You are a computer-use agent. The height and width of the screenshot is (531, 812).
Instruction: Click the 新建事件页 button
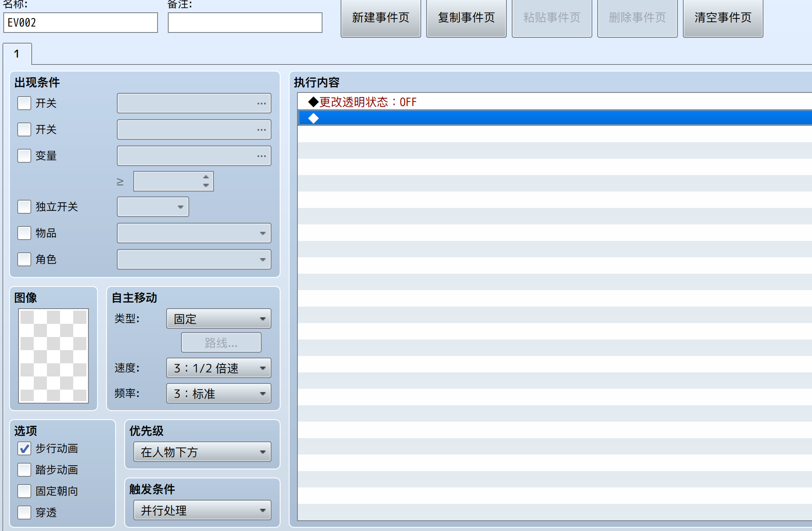380,18
